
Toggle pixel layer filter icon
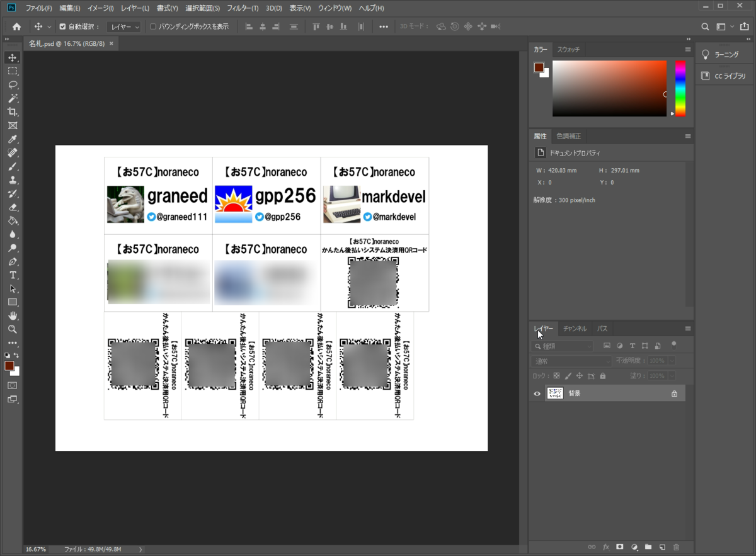(x=607, y=346)
